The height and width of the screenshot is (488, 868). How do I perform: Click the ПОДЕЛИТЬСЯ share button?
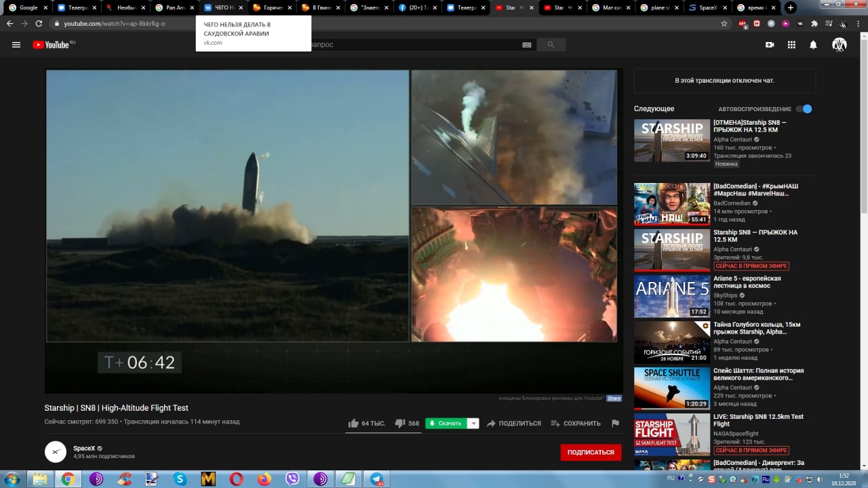tap(513, 424)
